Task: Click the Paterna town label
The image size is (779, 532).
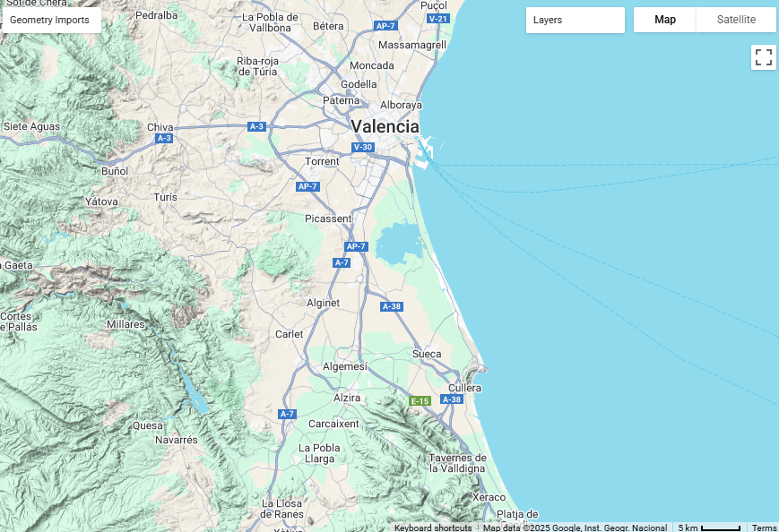Action: click(x=342, y=100)
